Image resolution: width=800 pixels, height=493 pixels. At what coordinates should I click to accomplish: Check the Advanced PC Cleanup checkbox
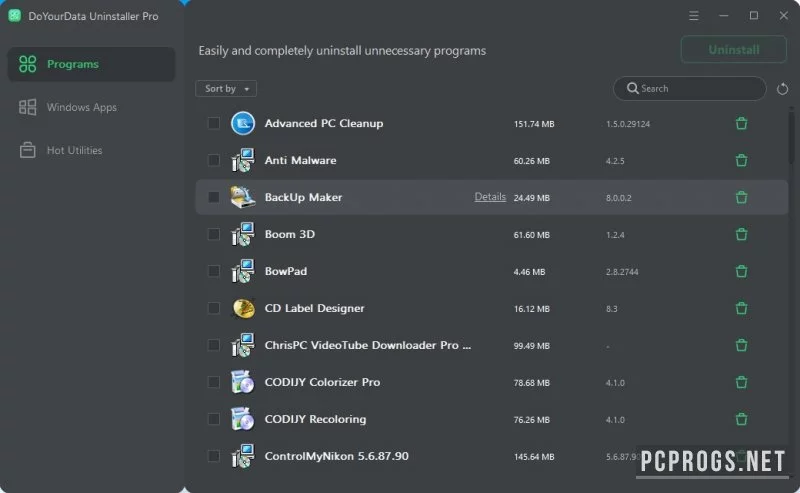pyautogui.click(x=214, y=123)
